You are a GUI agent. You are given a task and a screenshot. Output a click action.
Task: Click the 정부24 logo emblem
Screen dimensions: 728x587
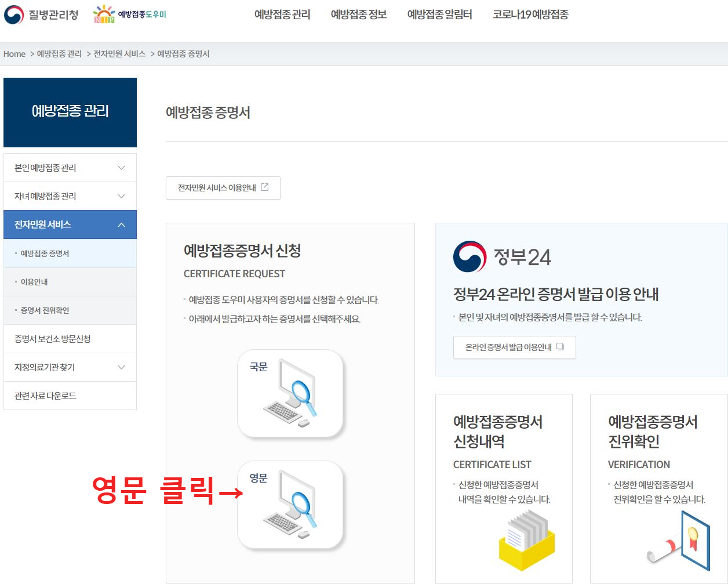(x=470, y=256)
